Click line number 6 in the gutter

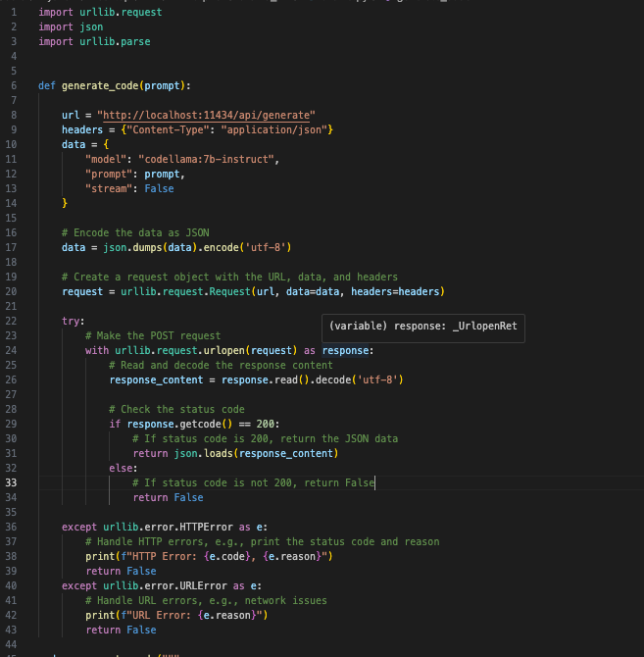click(x=14, y=86)
